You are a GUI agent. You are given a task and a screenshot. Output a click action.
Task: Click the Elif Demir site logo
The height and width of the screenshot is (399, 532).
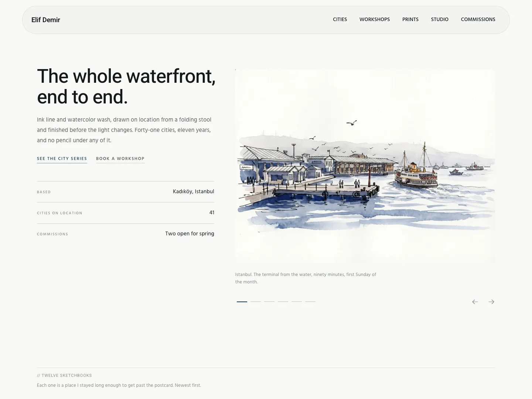(46, 20)
